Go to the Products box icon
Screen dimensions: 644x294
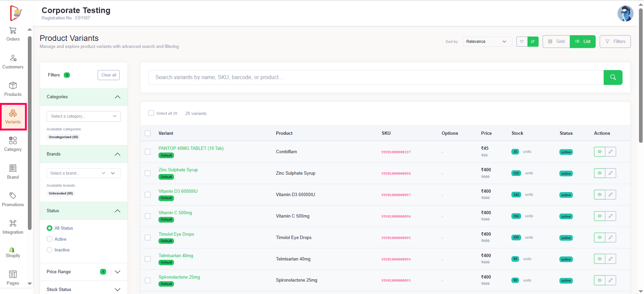(x=13, y=86)
